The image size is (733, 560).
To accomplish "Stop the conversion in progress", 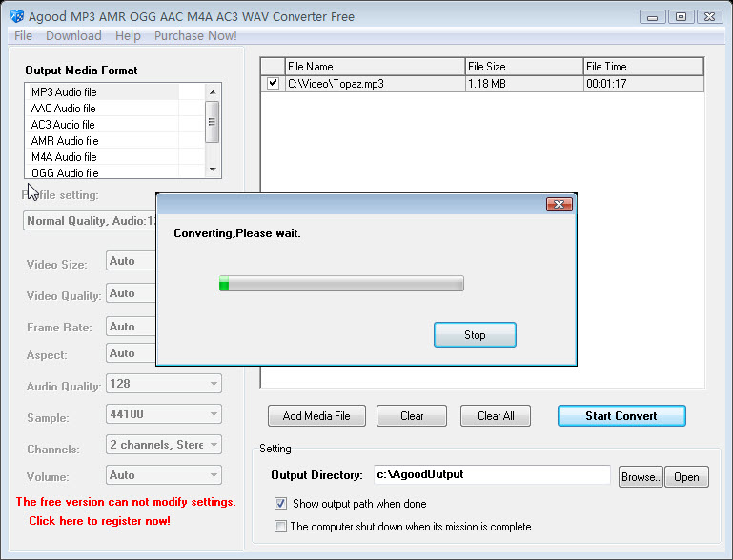I will [475, 335].
